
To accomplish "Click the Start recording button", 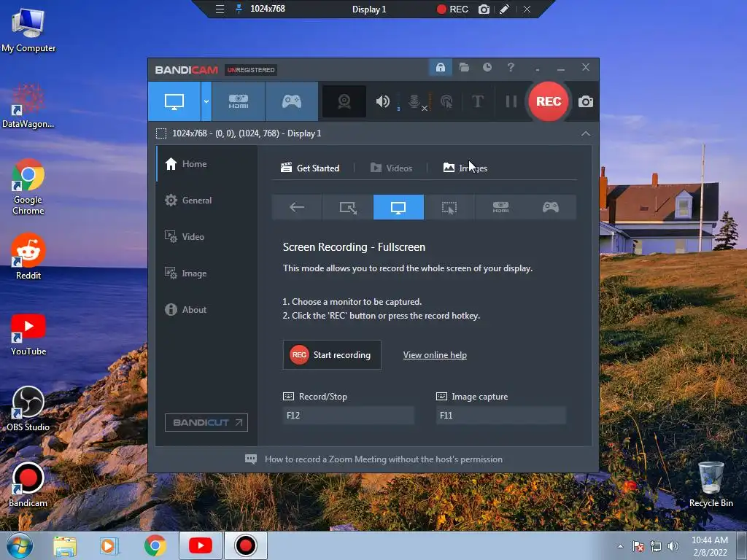I will coord(332,355).
